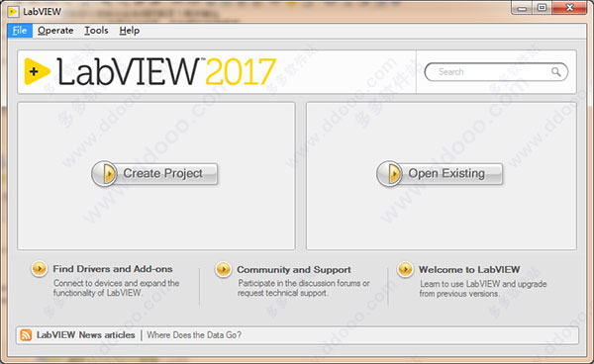Open the Find Drivers and Add-ons link
594x364 pixels.
113,269
